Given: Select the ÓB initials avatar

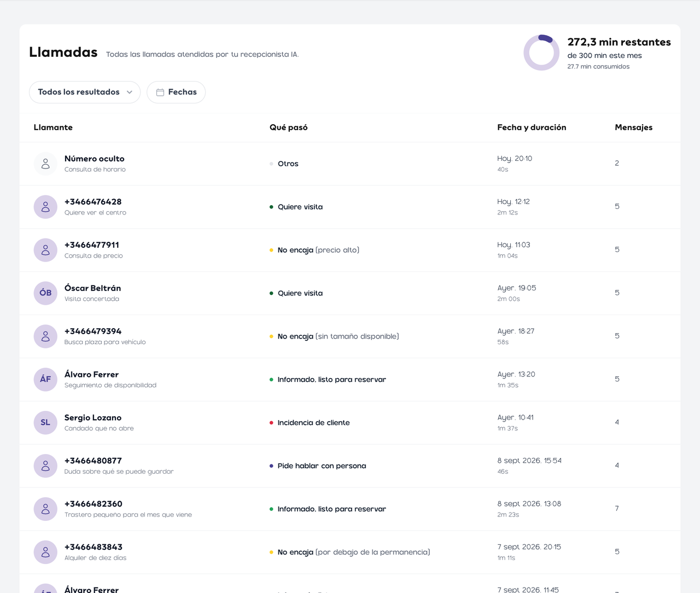Looking at the screenshot, I should 45,293.
